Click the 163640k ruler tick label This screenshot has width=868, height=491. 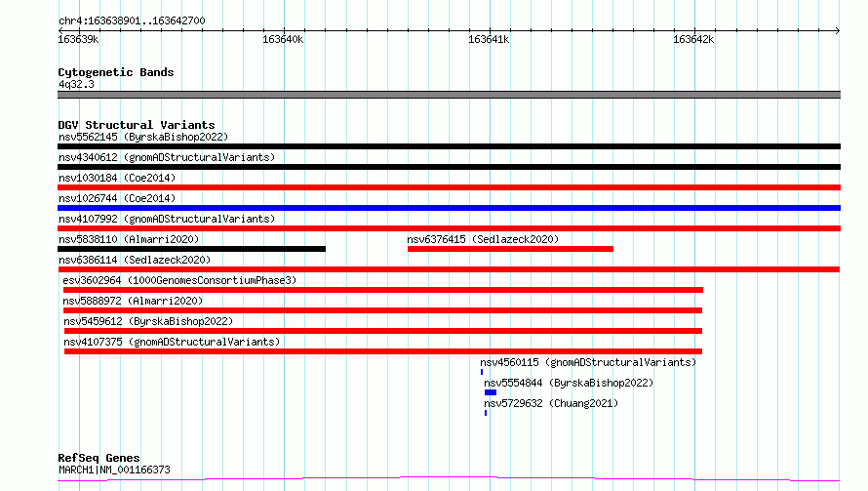(283, 39)
